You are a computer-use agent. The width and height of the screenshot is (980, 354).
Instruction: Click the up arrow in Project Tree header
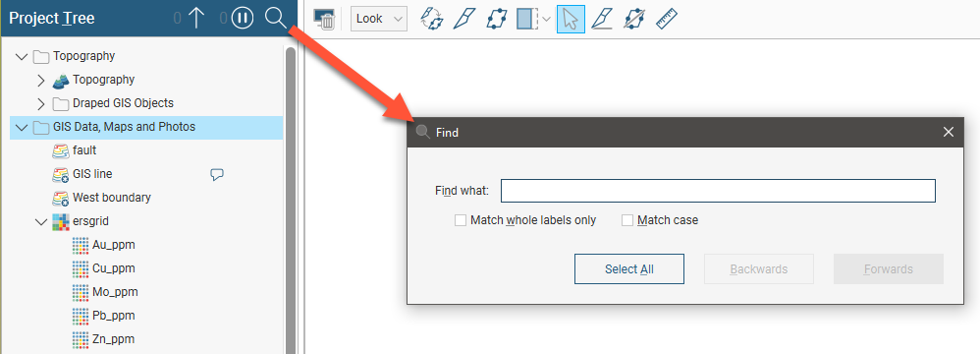click(196, 18)
